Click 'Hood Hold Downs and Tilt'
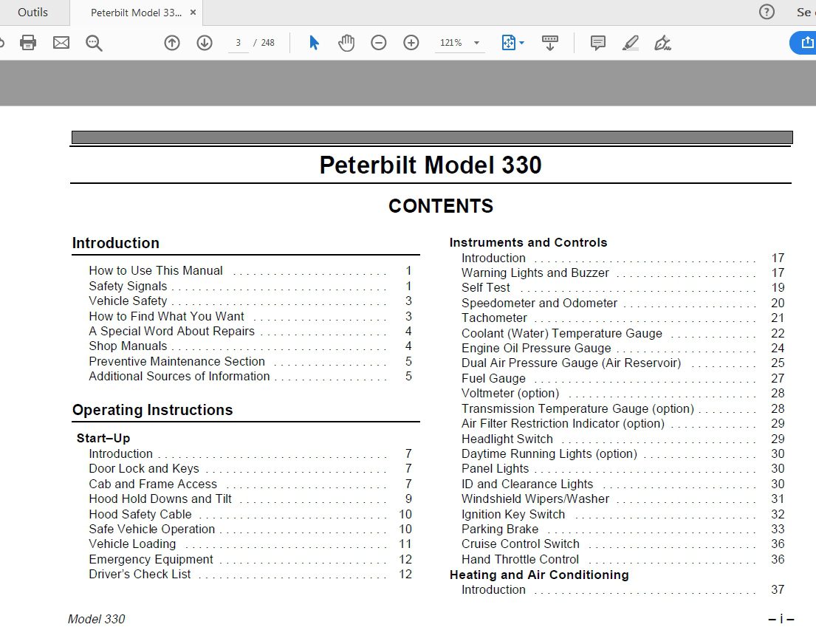 tap(160, 499)
